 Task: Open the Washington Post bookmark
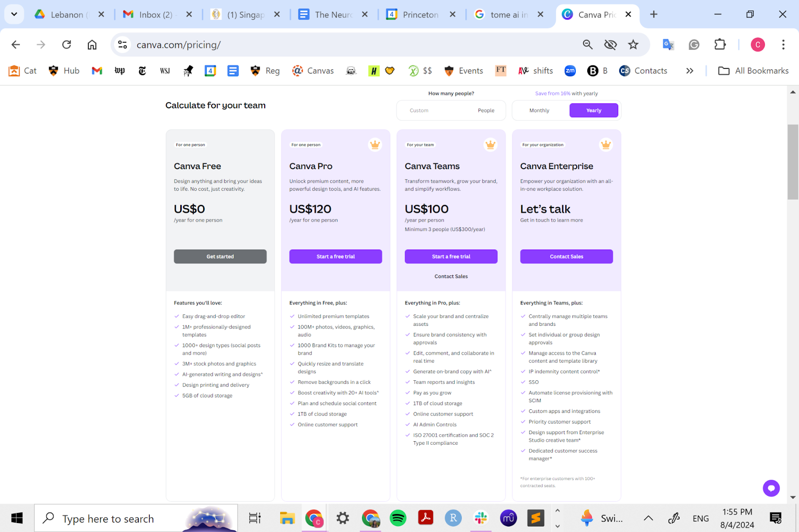click(120, 71)
